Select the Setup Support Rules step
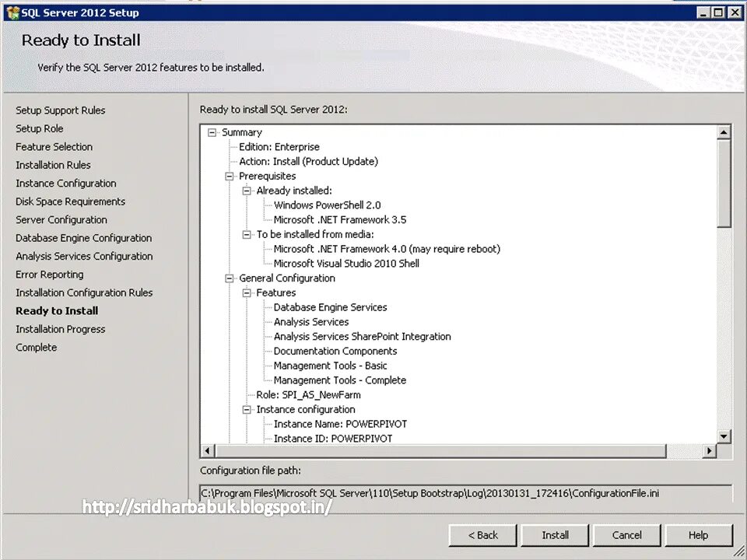 (x=61, y=110)
